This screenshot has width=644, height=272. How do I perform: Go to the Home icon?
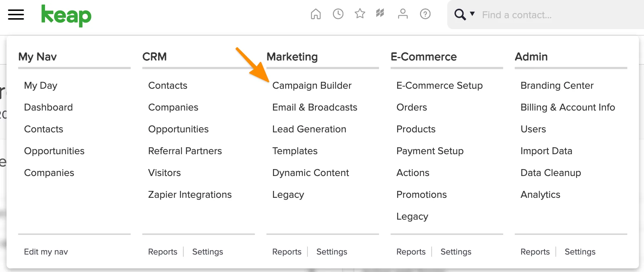coord(316,14)
